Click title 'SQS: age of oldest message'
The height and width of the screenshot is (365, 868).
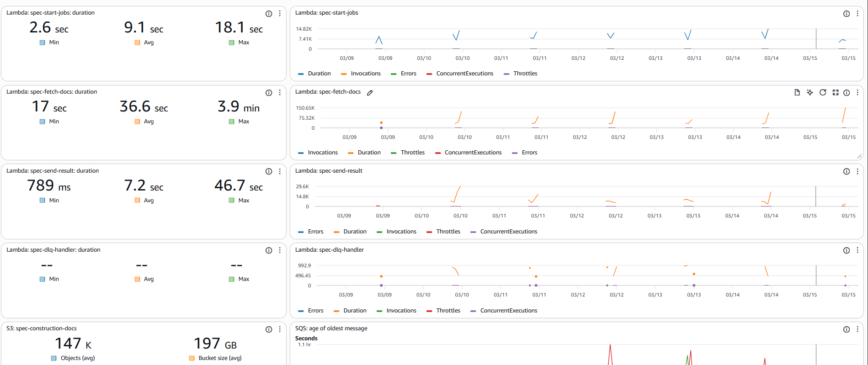[x=331, y=328]
